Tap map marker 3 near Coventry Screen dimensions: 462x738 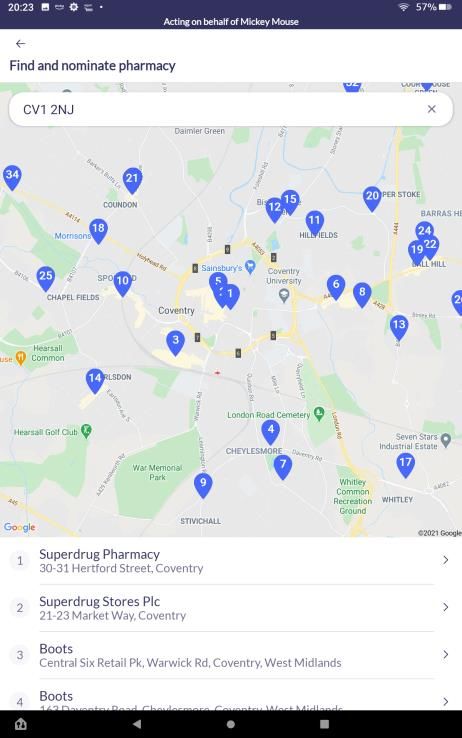tap(175, 342)
